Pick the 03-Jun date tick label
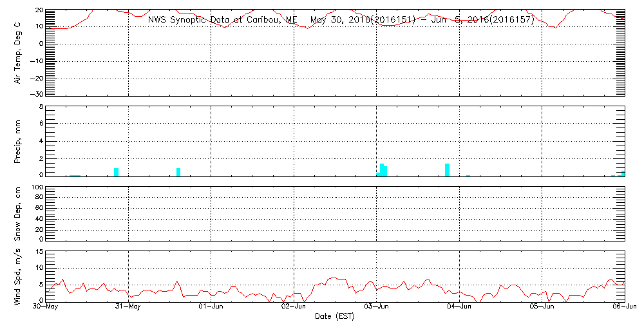This screenshot has height=322, width=644. click(x=377, y=308)
